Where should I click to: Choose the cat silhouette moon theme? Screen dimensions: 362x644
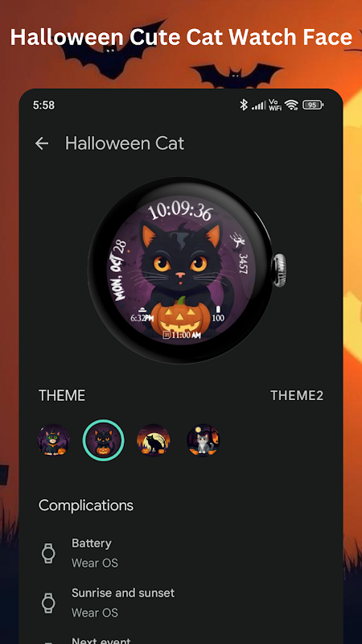click(x=153, y=440)
